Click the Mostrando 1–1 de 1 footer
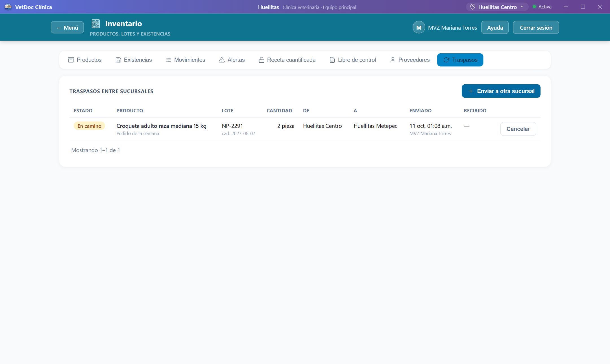The width and height of the screenshot is (610, 364). coord(95,150)
